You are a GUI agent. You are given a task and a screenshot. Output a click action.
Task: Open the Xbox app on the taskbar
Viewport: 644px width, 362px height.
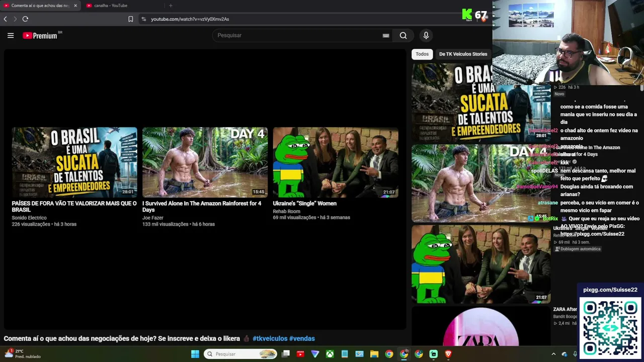(x=330, y=354)
